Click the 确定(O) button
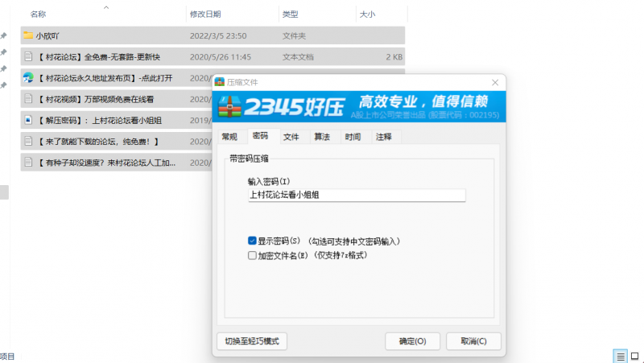 click(418, 341)
